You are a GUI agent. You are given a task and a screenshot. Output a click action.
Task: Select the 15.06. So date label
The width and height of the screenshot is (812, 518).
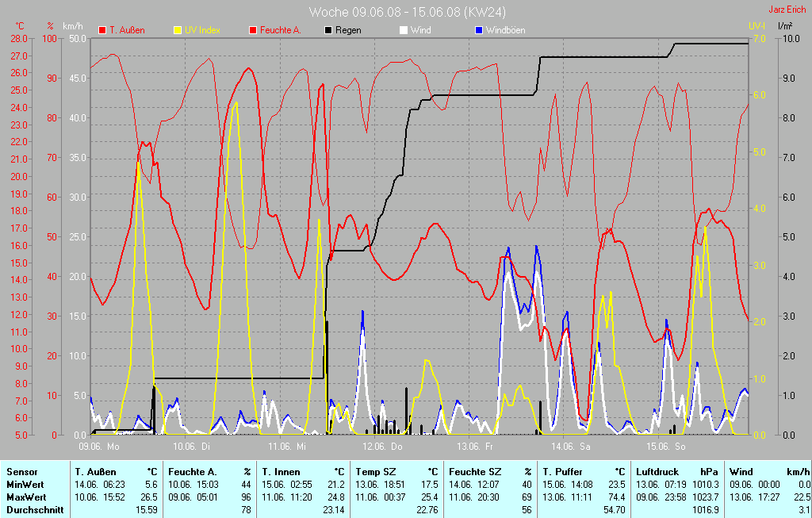[x=668, y=447]
